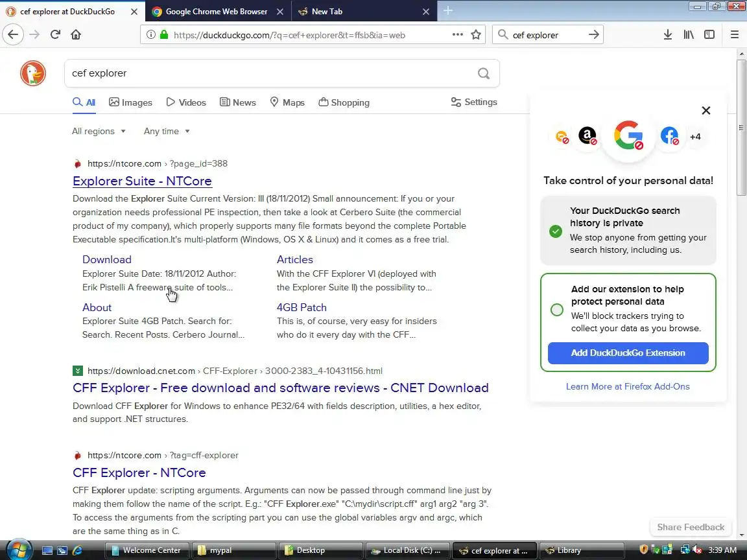The width and height of the screenshot is (747, 560).
Task: Open the CNET Download CFF Explorer result
Action: 281,388
